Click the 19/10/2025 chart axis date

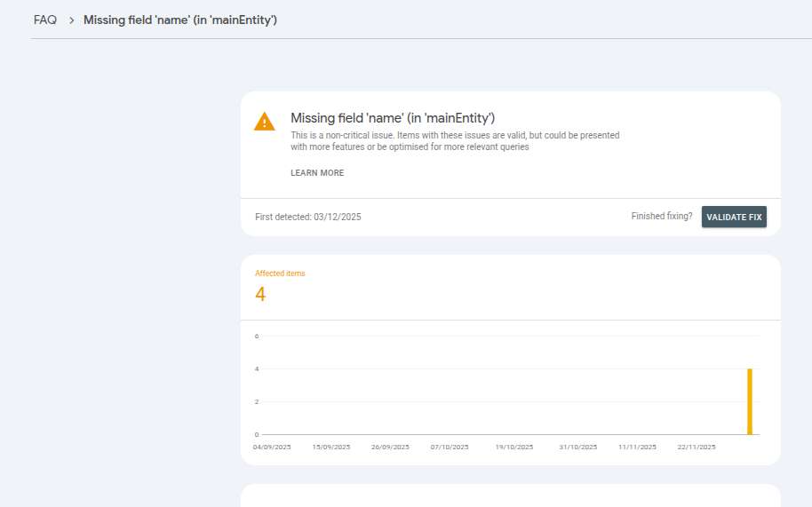(514, 448)
